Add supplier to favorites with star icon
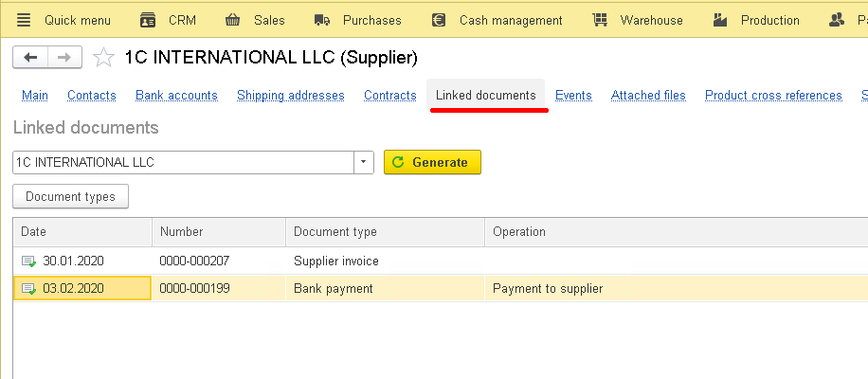This screenshot has width=868, height=379. (103, 58)
